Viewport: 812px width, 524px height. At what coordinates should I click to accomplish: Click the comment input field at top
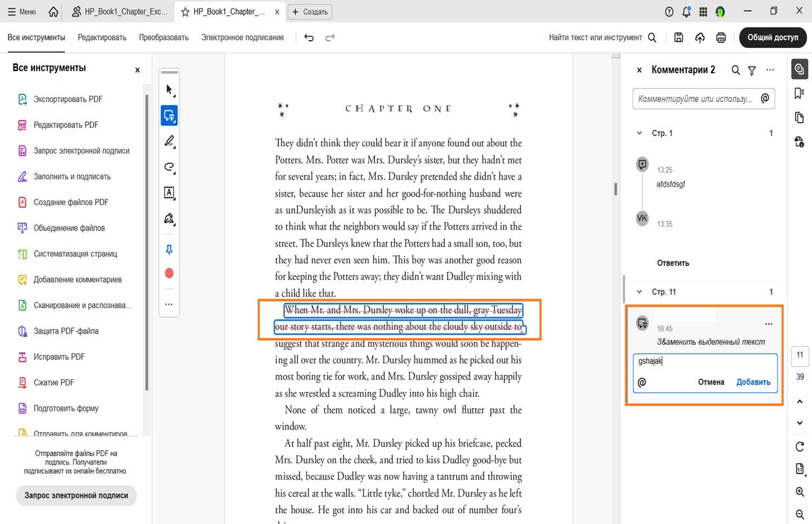[x=695, y=99]
